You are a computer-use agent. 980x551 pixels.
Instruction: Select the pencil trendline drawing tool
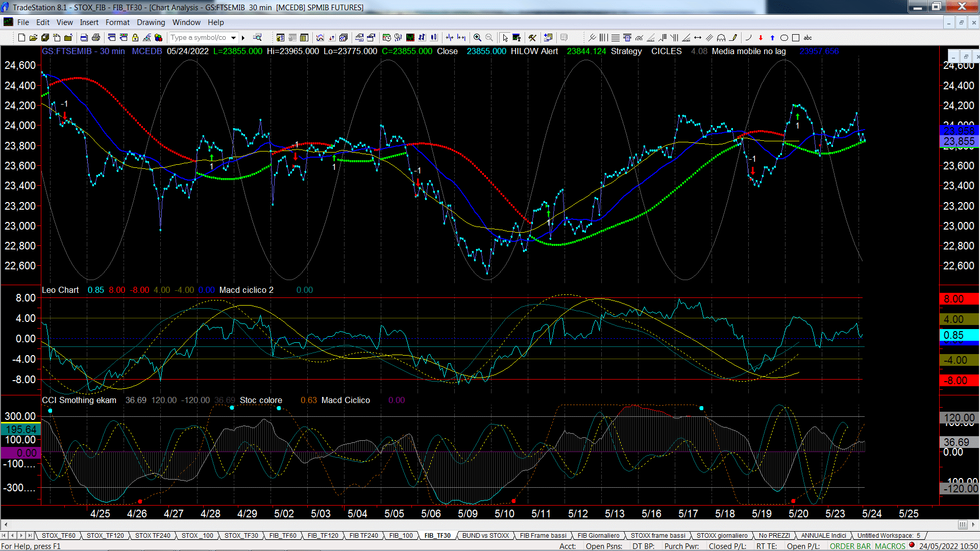click(733, 38)
